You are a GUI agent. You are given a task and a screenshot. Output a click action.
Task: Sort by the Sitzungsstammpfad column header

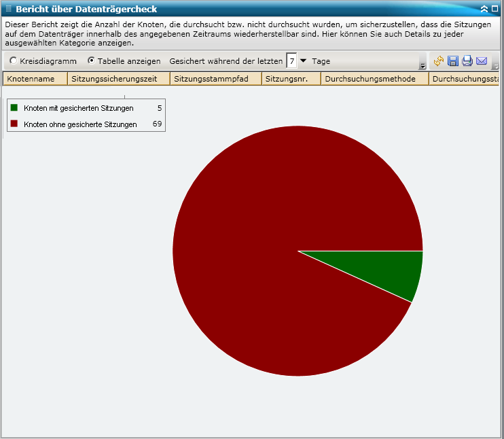pyautogui.click(x=216, y=79)
